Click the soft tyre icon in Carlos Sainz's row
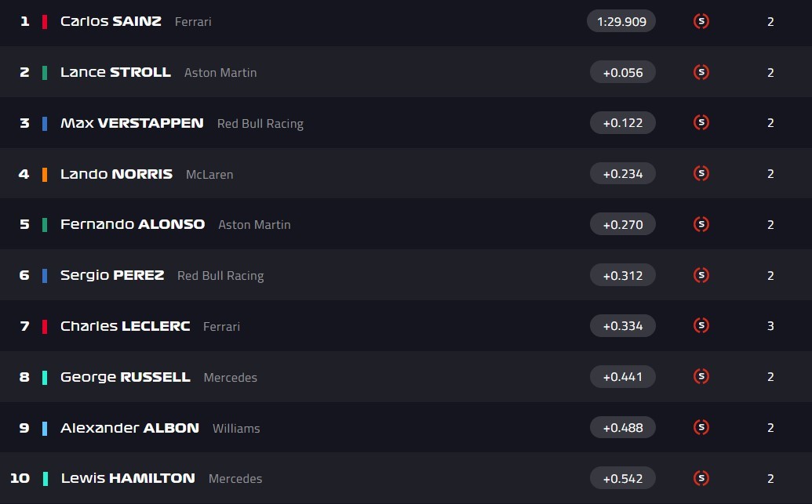This screenshot has height=504, width=812. click(701, 21)
